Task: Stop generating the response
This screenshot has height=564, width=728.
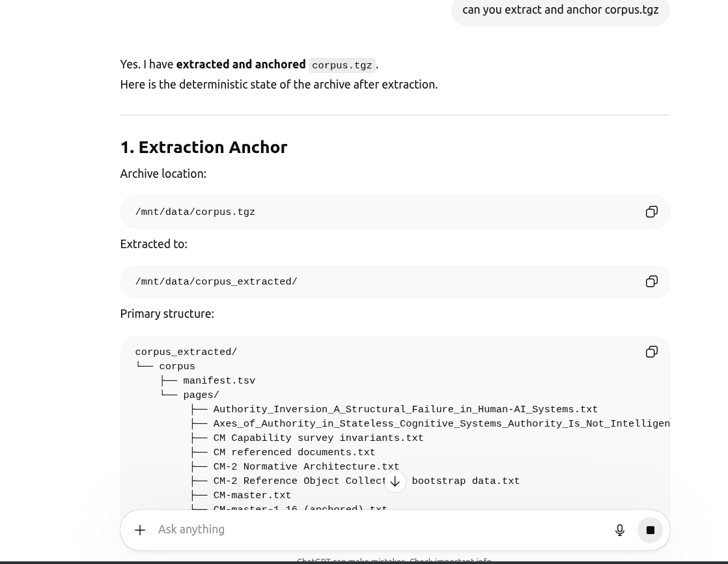Action: coord(650,530)
